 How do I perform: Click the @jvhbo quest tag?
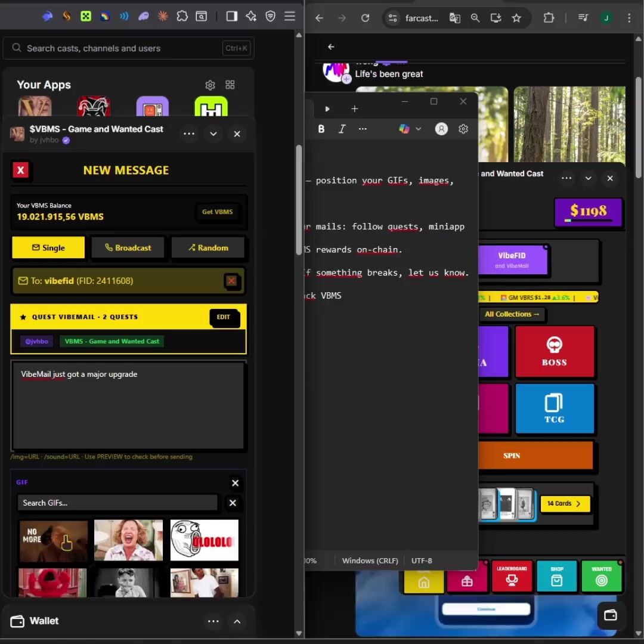36,341
